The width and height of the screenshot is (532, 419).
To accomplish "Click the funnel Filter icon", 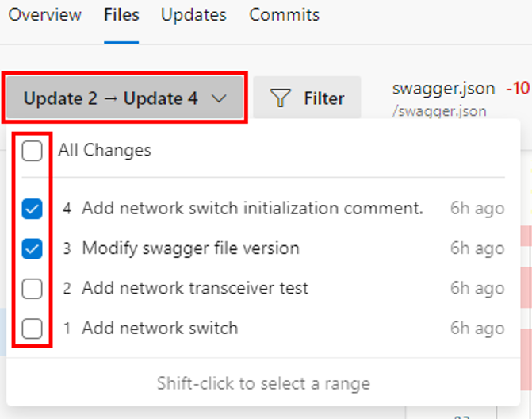I will (x=280, y=98).
